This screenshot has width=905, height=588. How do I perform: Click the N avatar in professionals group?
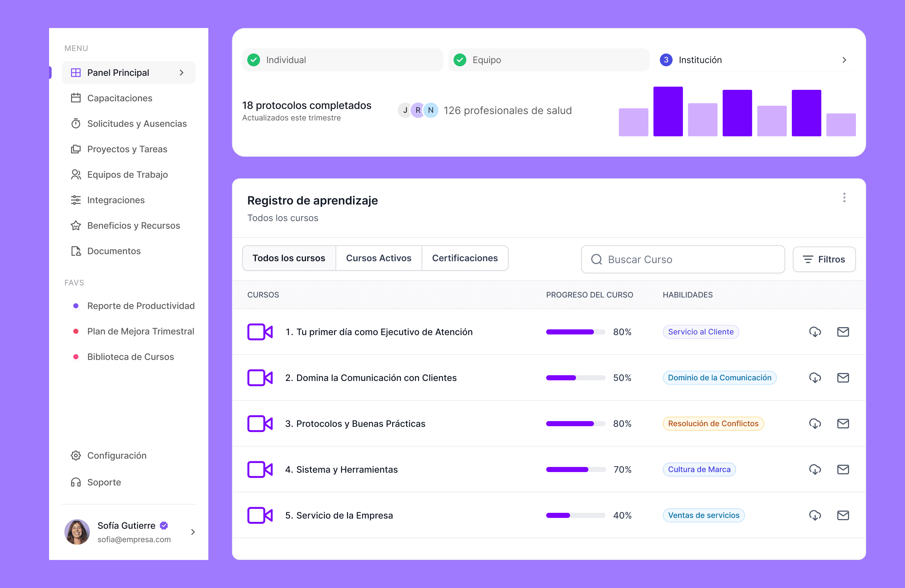click(x=431, y=110)
